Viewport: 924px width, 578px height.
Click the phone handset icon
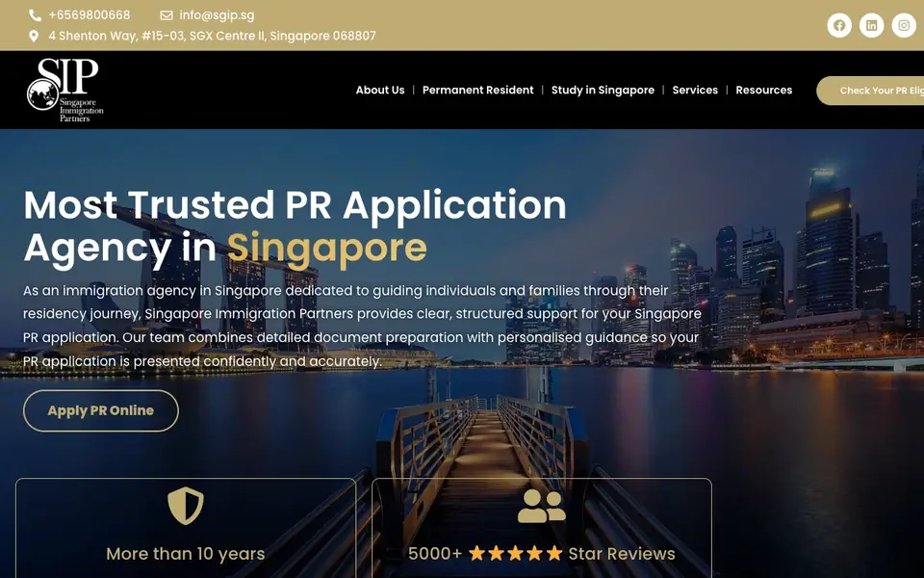(x=35, y=15)
